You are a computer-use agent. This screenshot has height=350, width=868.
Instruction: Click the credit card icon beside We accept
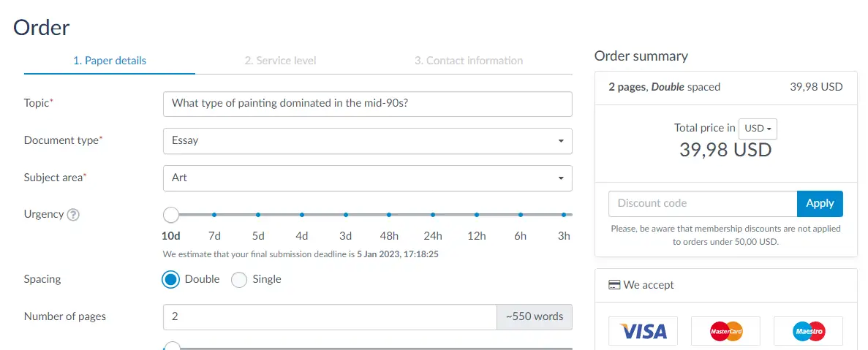point(614,285)
